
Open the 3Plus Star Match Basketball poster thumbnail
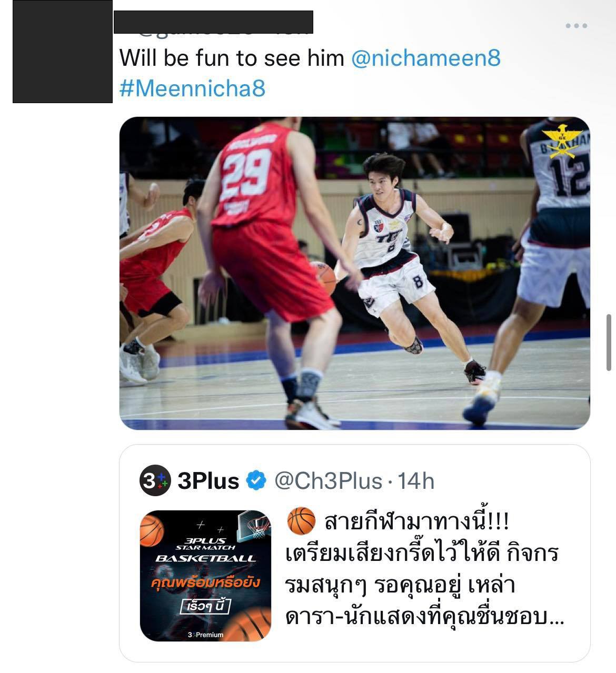(205, 576)
